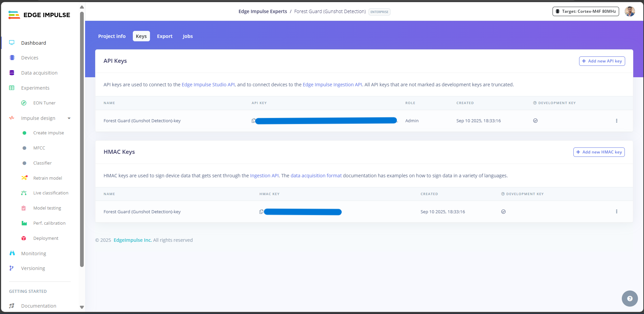The image size is (644, 314).
Task: Open the HMAC key row's three-dot menu
Action: click(x=616, y=212)
